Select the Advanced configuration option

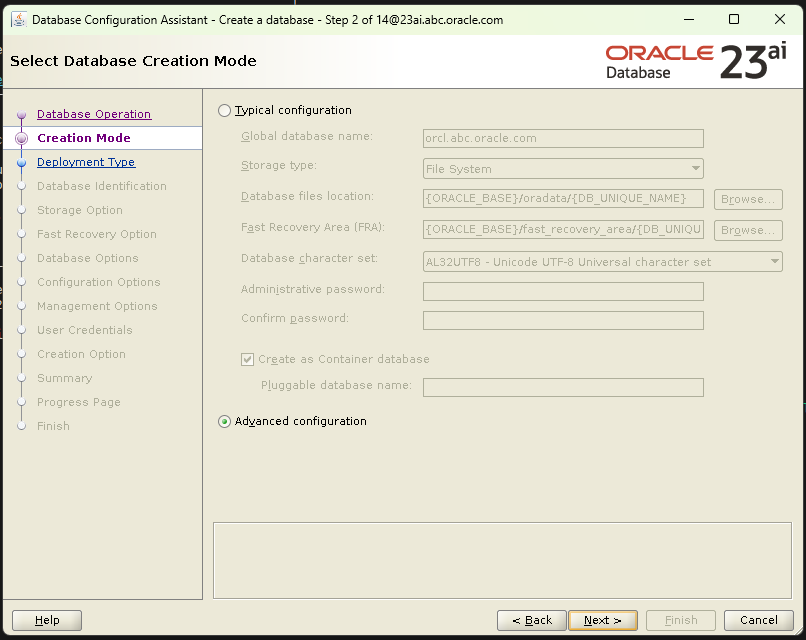tap(222, 421)
